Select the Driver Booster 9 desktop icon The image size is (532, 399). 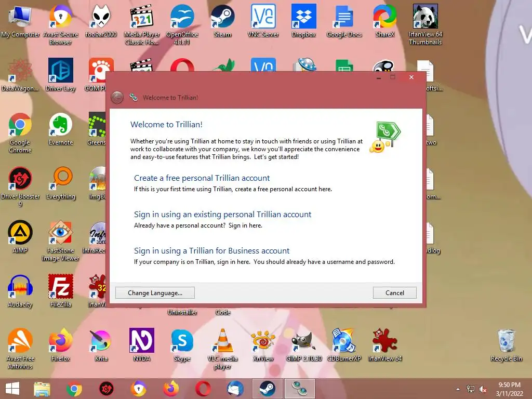pyautogui.click(x=20, y=187)
